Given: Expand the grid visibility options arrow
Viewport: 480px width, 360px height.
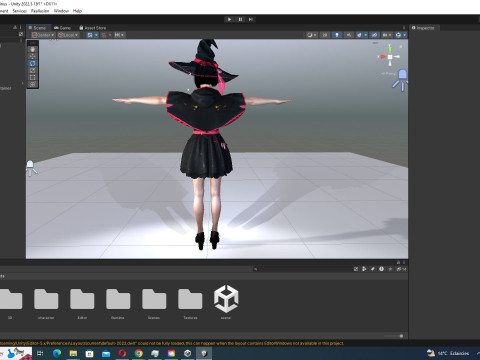Looking at the screenshot, I should (96, 35).
